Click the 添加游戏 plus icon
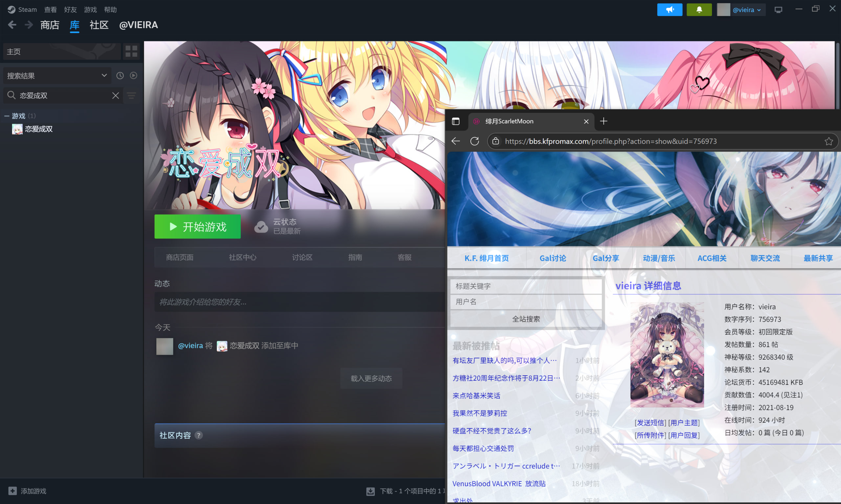 coord(12,491)
